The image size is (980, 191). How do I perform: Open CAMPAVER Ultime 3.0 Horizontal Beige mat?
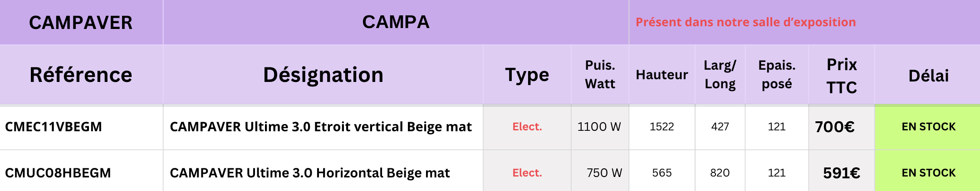pyautogui.click(x=310, y=173)
